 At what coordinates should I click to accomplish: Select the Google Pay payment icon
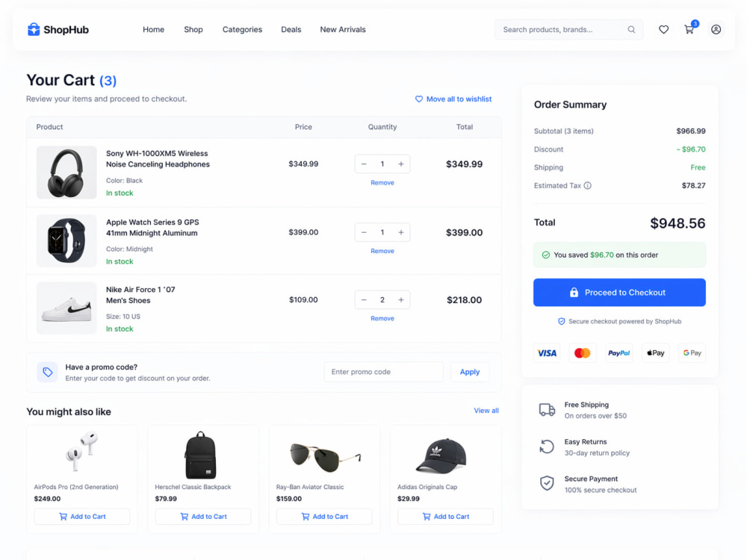click(692, 353)
